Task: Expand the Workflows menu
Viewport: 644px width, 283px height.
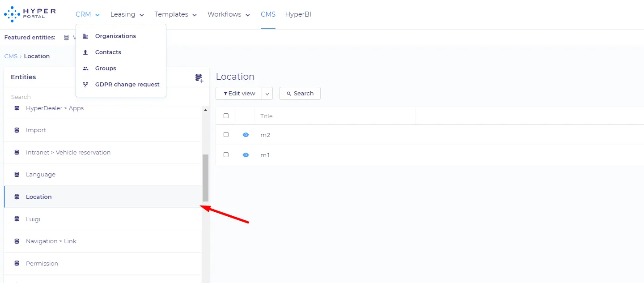Action: 229,14
